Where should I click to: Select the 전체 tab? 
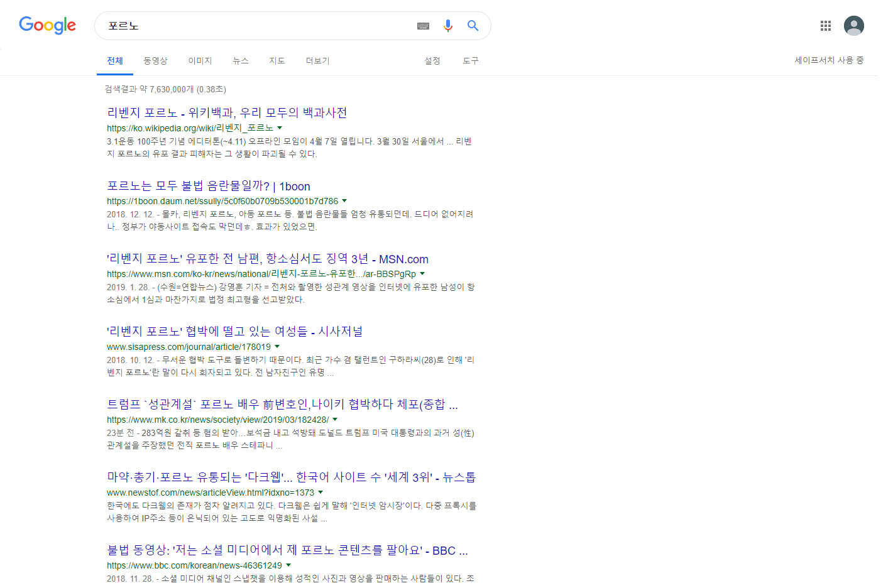115,61
